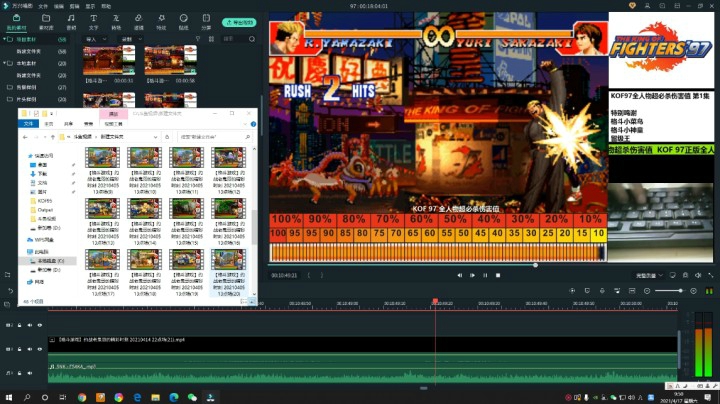
Task: Click the green Export (导出) button
Action: coord(239,22)
